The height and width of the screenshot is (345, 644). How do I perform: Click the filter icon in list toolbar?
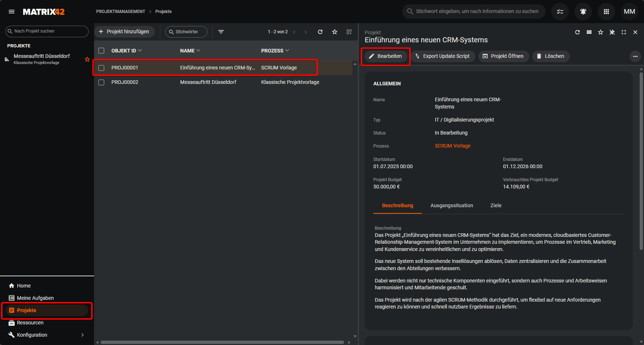[x=221, y=32]
